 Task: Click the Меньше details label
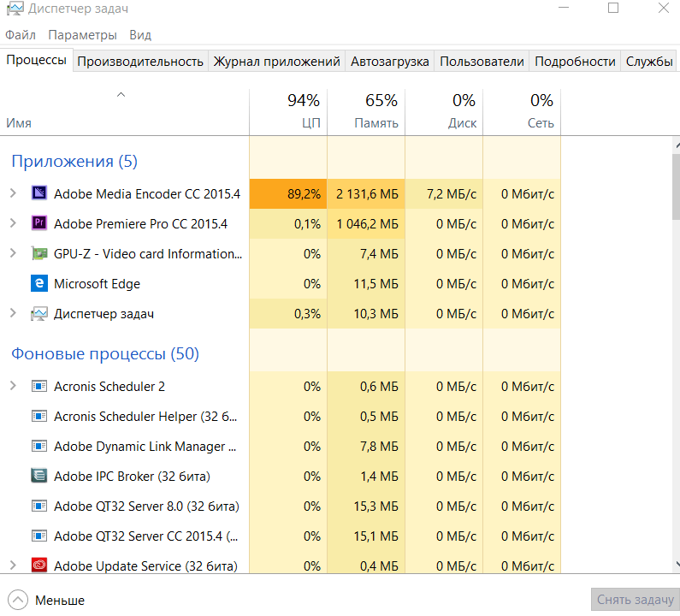(x=60, y=601)
